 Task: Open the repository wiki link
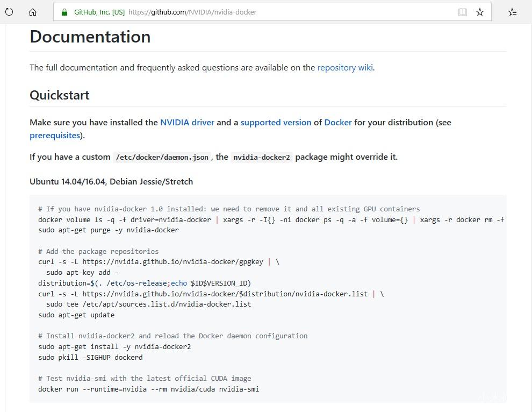tap(345, 68)
